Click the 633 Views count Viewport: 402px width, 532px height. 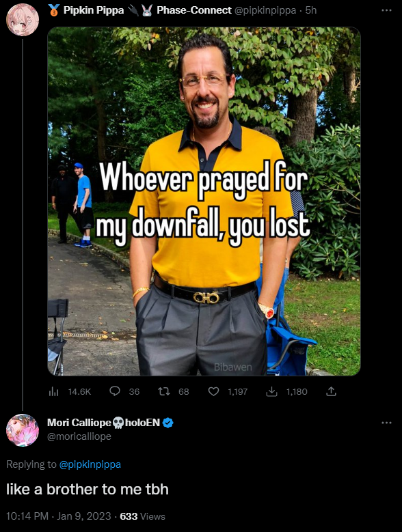143,516
